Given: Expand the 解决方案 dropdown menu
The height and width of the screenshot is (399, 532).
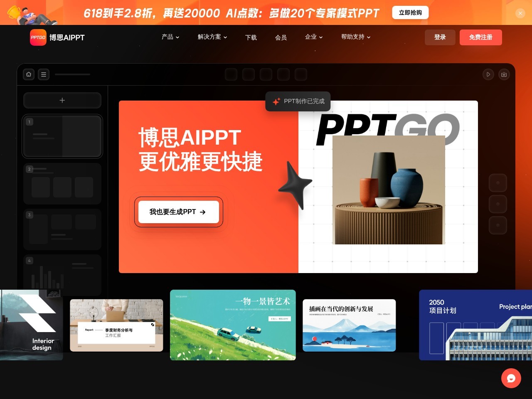Looking at the screenshot, I should (212, 37).
